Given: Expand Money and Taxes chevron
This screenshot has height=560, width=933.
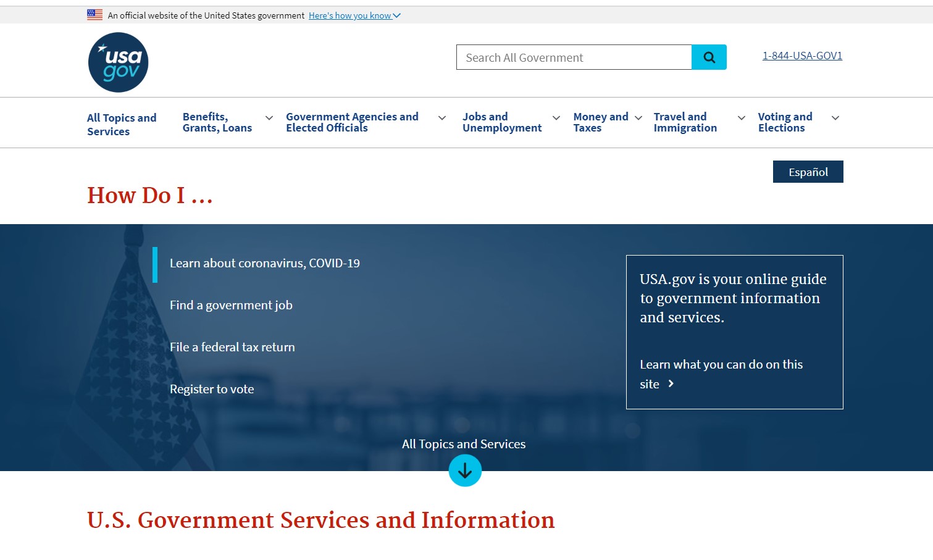Looking at the screenshot, I should [638, 118].
